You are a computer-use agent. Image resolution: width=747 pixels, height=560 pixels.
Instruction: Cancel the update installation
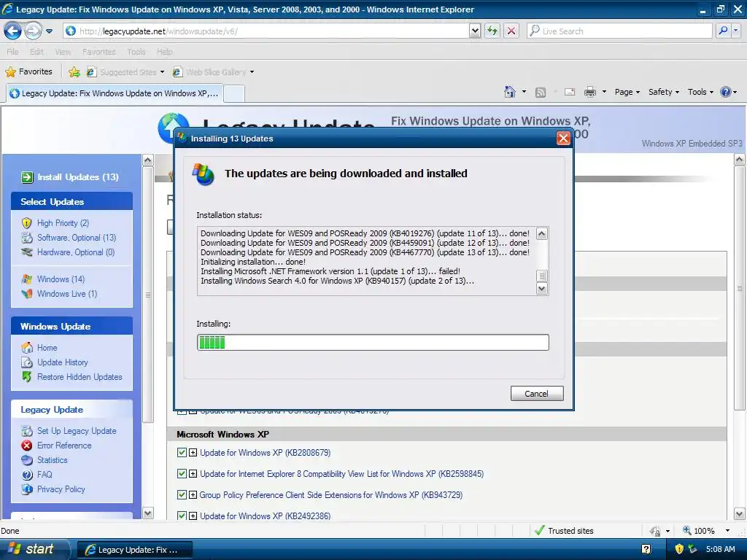tap(537, 394)
